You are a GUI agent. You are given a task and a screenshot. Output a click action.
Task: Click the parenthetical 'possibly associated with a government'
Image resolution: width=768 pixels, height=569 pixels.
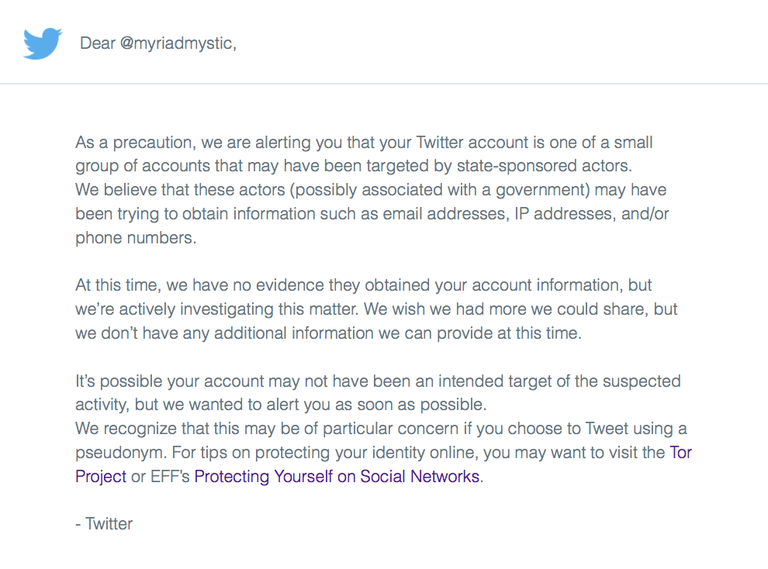point(440,190)
